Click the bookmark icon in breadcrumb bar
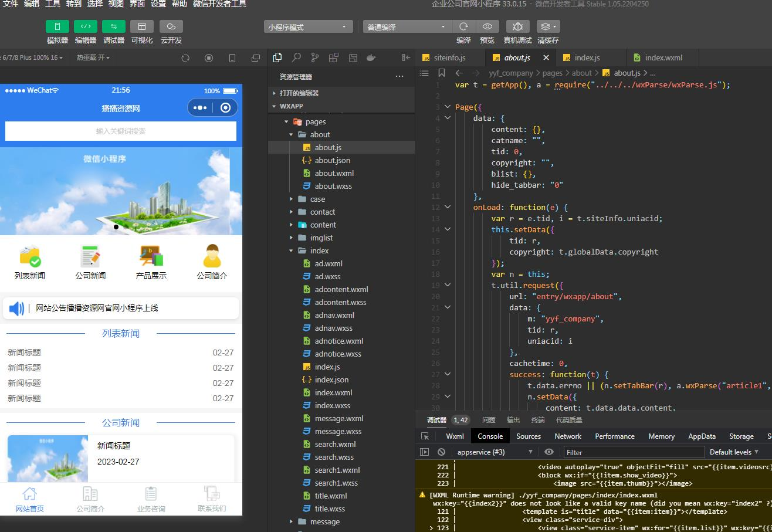The image size is (772, 532). pyautogui.click(x=442, y=73)
